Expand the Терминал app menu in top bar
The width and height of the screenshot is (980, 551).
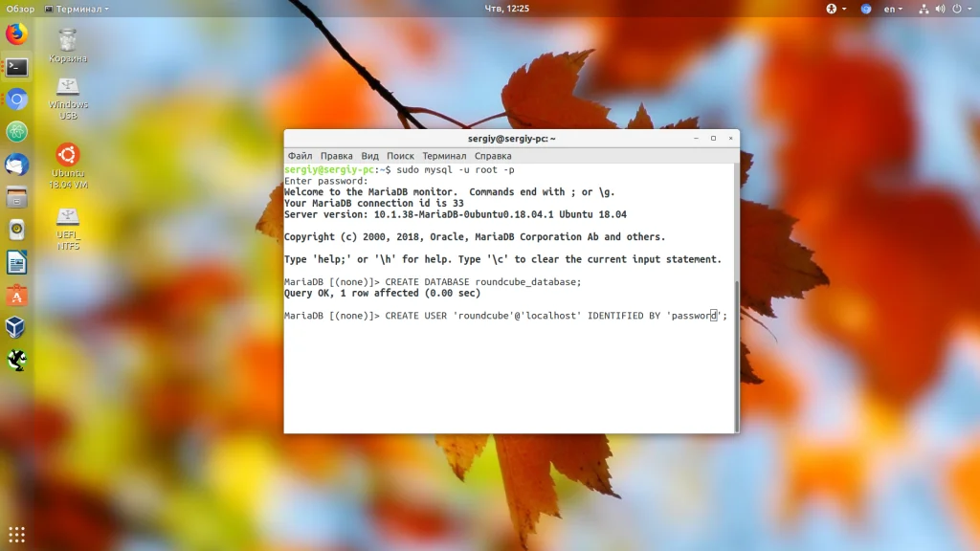click(x=77, y=9)
